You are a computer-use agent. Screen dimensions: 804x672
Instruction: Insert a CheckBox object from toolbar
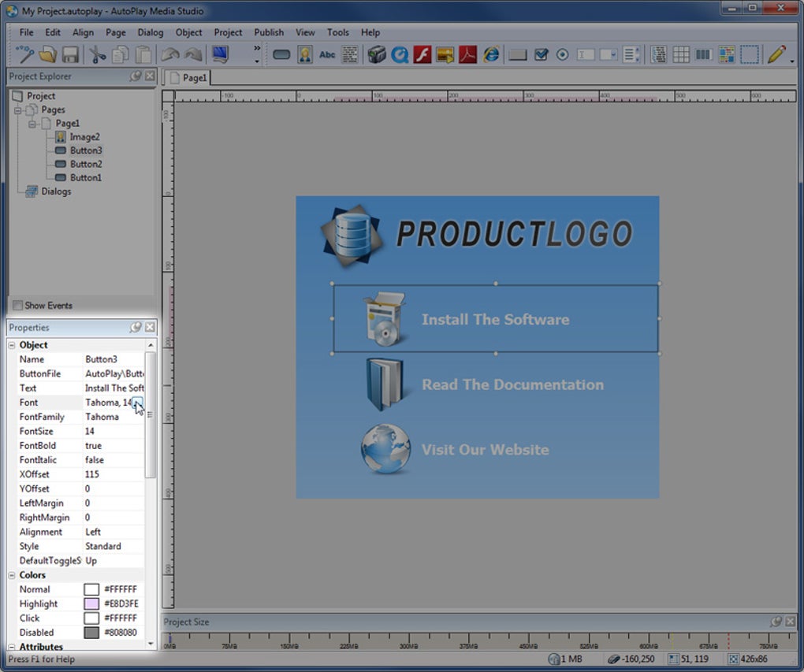541,55
